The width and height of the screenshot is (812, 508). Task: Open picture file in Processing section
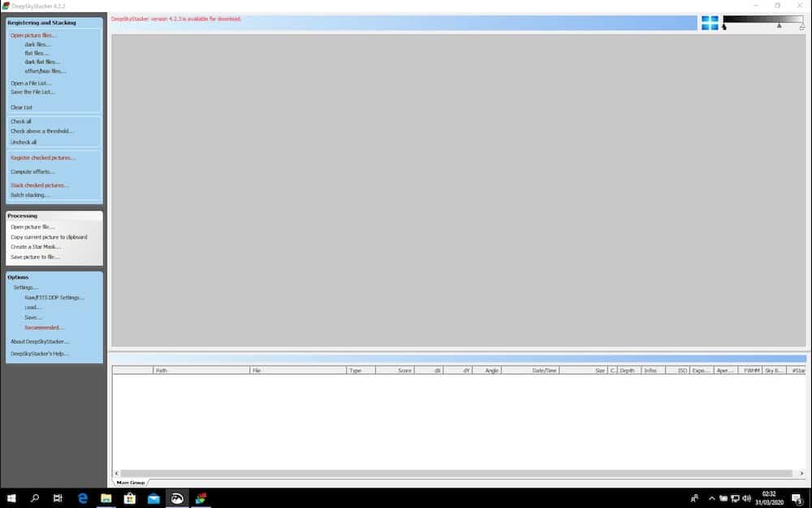tap(32, 227)
